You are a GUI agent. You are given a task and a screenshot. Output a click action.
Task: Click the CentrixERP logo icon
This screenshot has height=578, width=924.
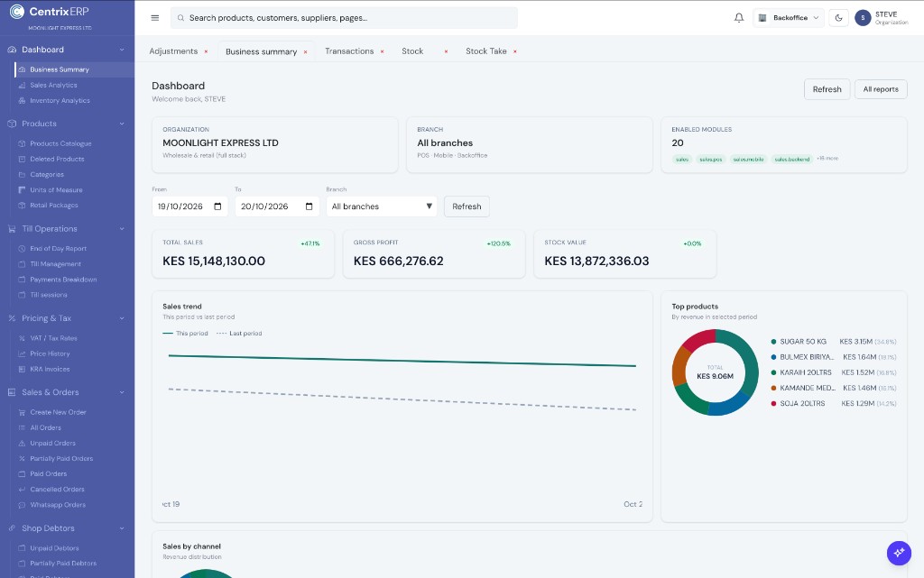pyautogui.click(x=17, y=11)
